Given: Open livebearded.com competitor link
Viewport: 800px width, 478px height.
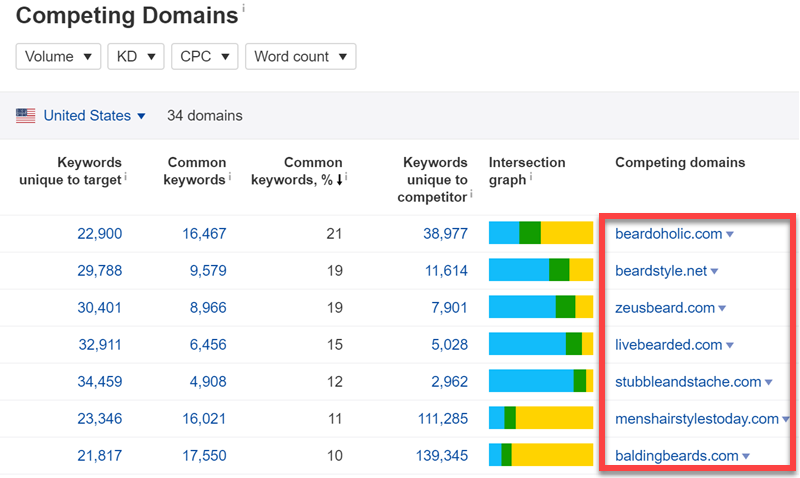Looking at the screenshot, I should click(668, 345).
